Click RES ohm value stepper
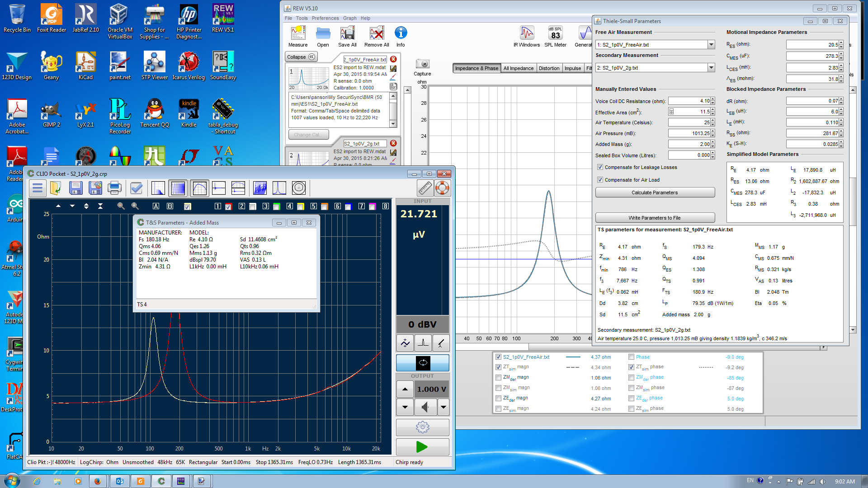This screenshot has height=488, width=868. 841,45
